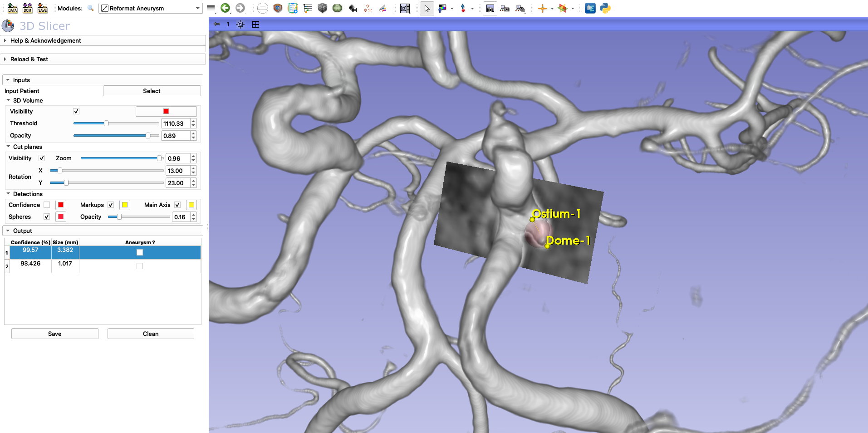Image resolution: width=868 pixels, height=433 pixels.
Task: Select the fiducial markup placement tool
Action: click(463, 8)
